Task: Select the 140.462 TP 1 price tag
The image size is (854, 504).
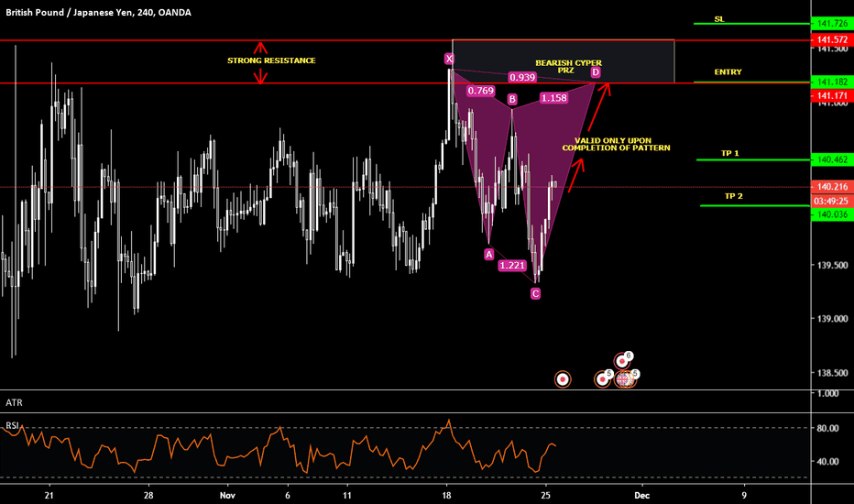Action: point(830,159)
